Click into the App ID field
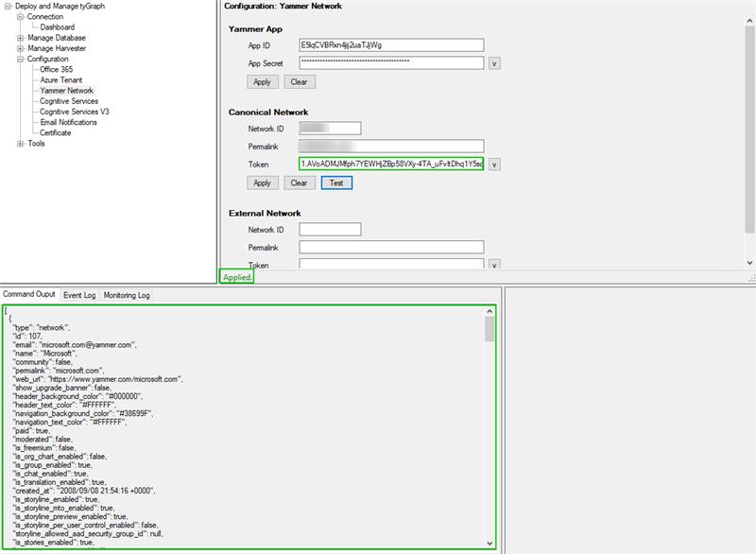 click(x=390, y=44)
